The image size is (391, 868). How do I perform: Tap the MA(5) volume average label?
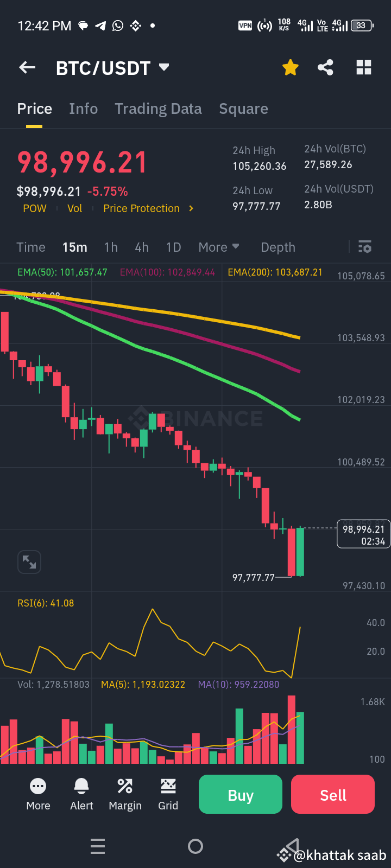[x=143, y=685]
